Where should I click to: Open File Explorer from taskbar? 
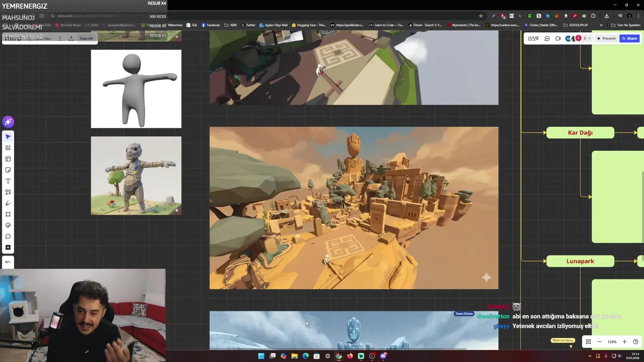294,356
